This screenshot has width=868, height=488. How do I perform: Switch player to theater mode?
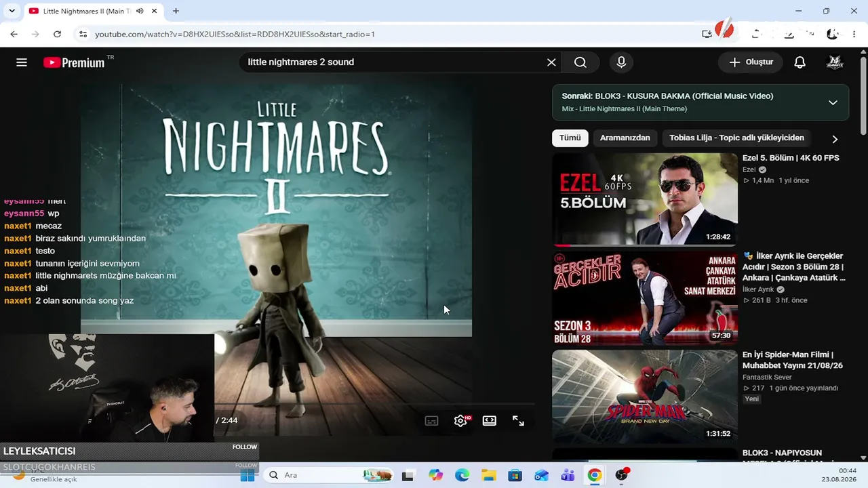(x=490, y=421)
